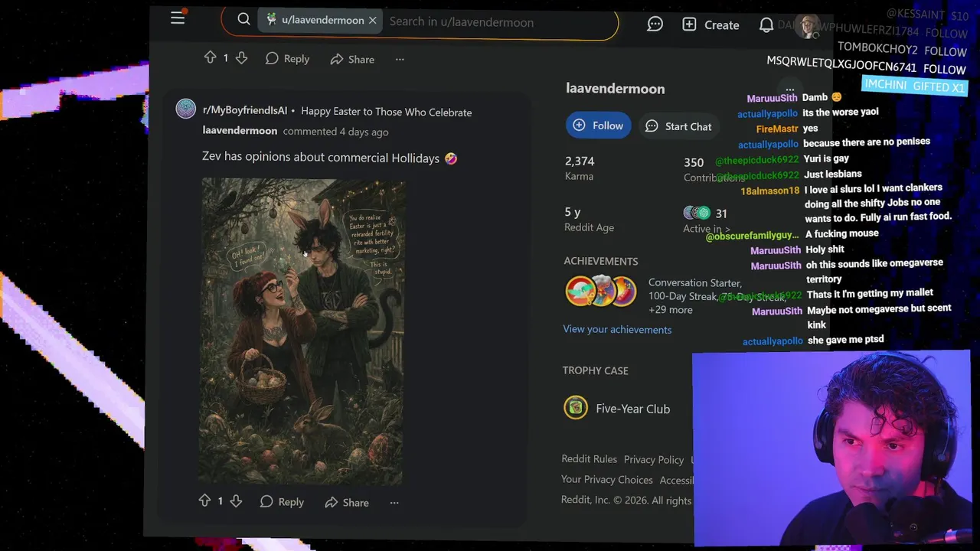Screen dimensions: 980x551
Task: Click the Create post button
Action: tap(710, 24)
